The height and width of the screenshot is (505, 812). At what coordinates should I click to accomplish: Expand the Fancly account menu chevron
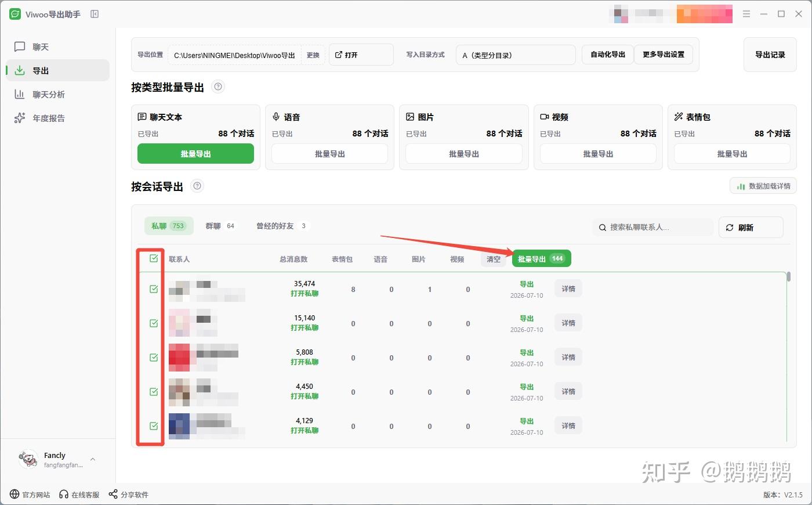click(93, 460)
